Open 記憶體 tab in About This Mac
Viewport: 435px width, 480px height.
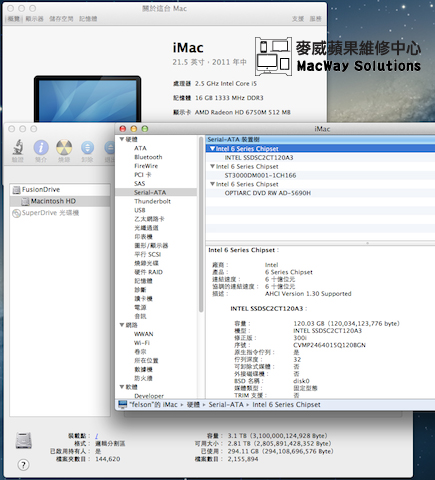coord(88,19)
